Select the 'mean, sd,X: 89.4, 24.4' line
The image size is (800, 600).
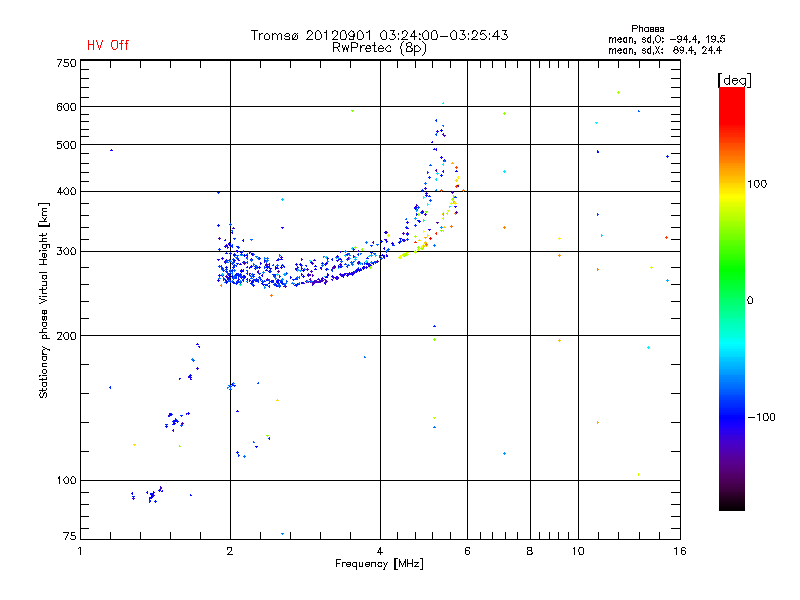tap(665, 50)
